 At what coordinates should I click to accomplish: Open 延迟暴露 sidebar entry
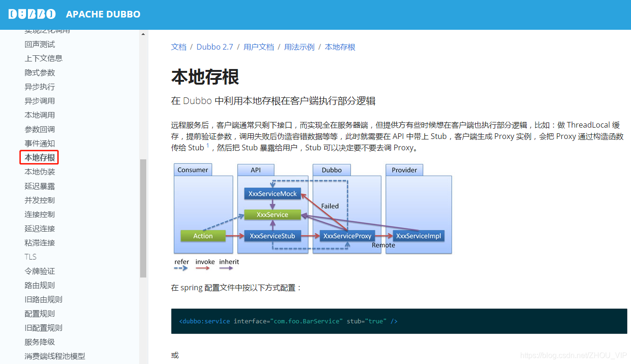pos(40,186)
